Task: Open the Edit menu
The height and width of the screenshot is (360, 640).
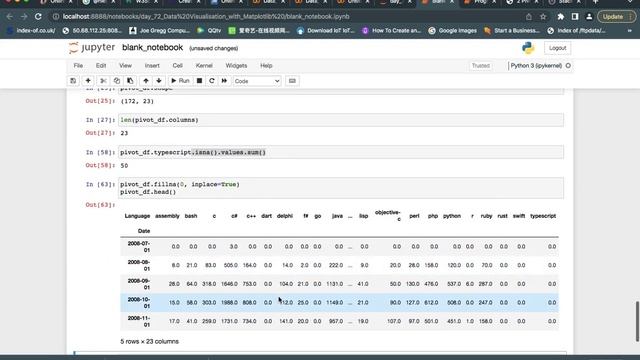Action: [101, 66]
